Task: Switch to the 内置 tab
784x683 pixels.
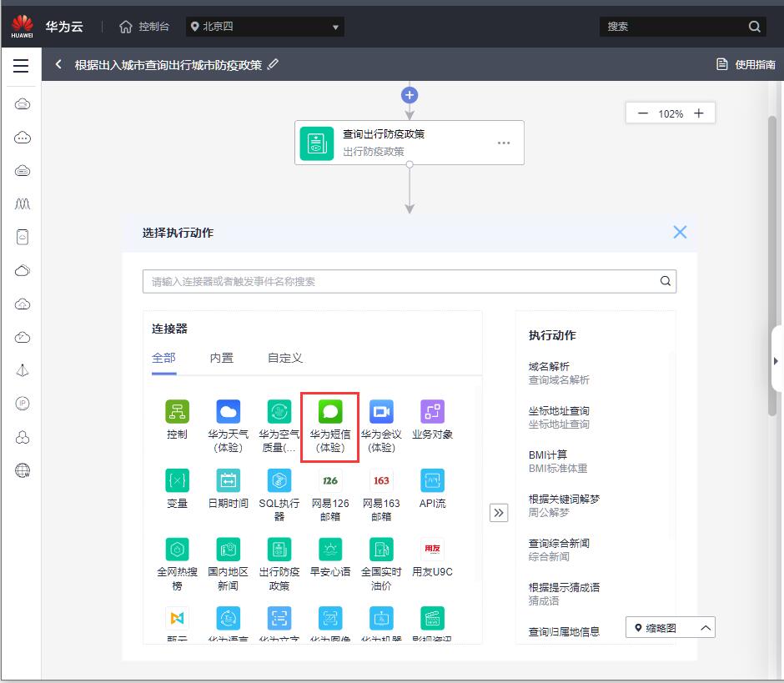Action: point(222,358)
